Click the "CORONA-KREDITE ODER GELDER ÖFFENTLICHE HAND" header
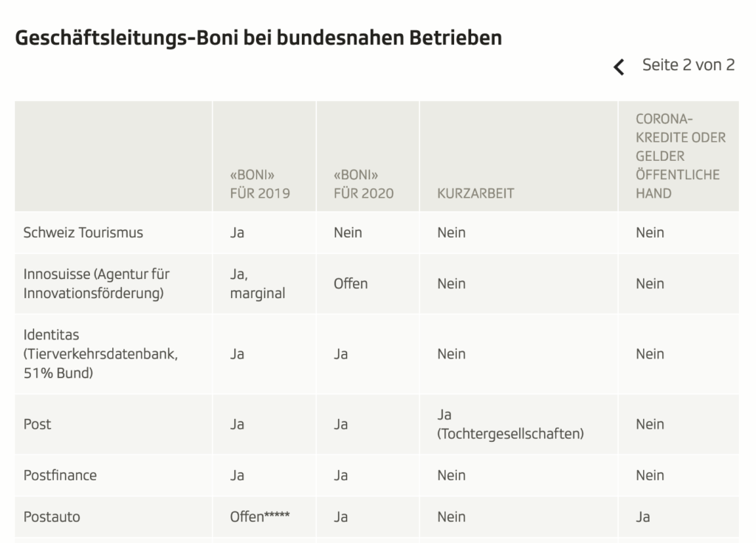 (681, 156)
